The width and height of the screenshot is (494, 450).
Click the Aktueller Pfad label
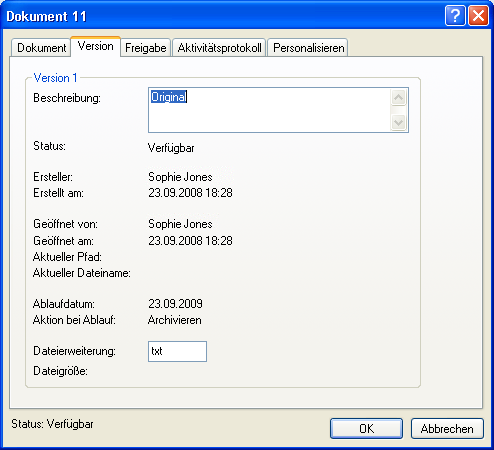point(67,257)
